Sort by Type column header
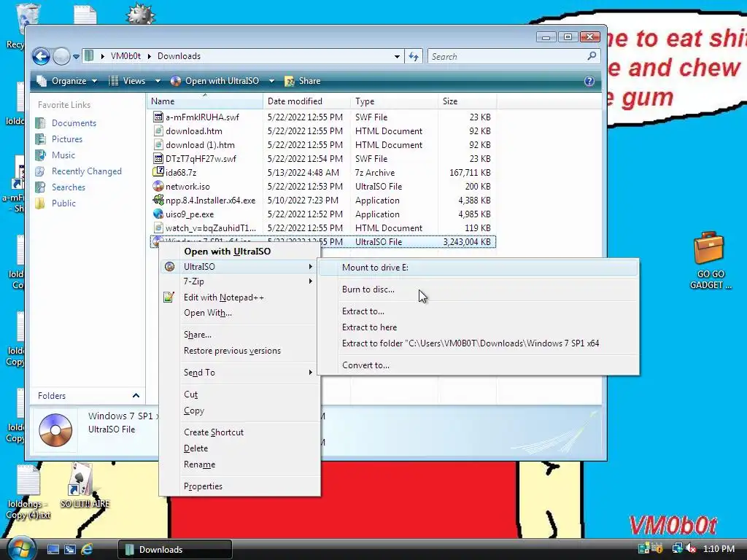 (394, 101)
